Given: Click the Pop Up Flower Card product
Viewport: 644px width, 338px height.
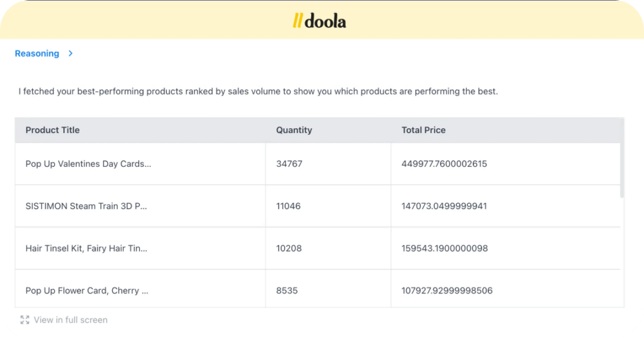Looking at the screenshot, I should (x=86, y=291).
